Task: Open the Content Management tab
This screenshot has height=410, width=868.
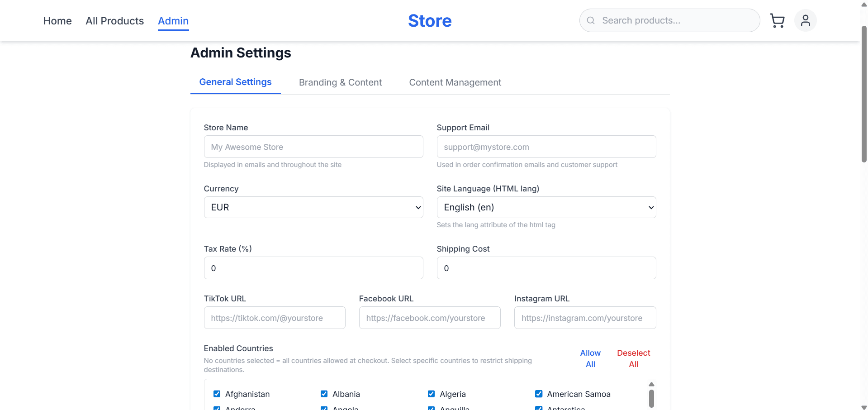Action: [455, 82]
